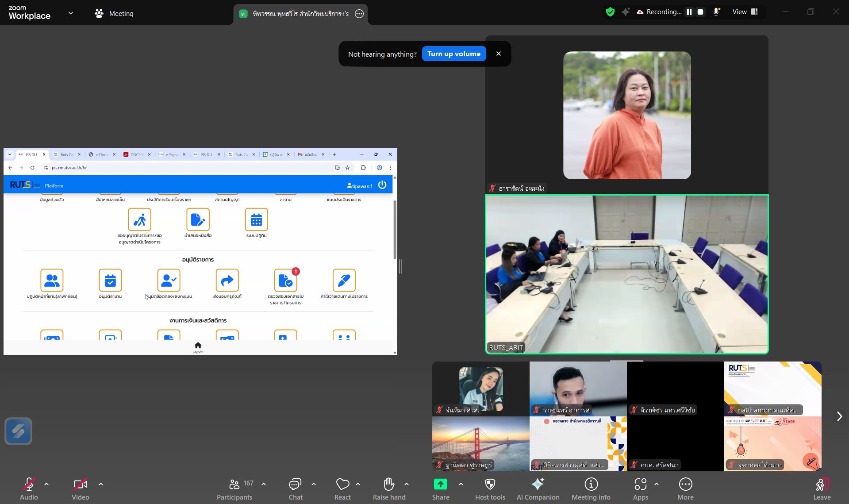Image resolution: width=849 pixels, height=504 pixels.
Task: Click the Turn up volume button
Action: 453,54
